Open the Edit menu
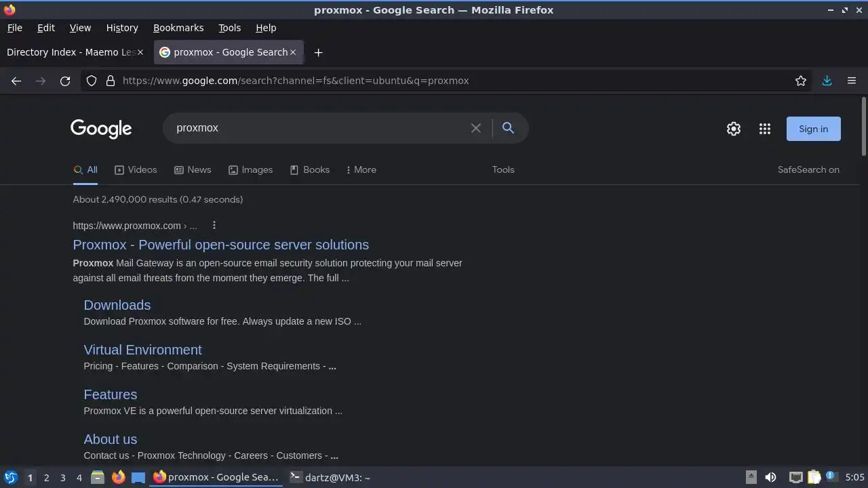The height and width of the screenshot is (488, 868). click(46, 28)
